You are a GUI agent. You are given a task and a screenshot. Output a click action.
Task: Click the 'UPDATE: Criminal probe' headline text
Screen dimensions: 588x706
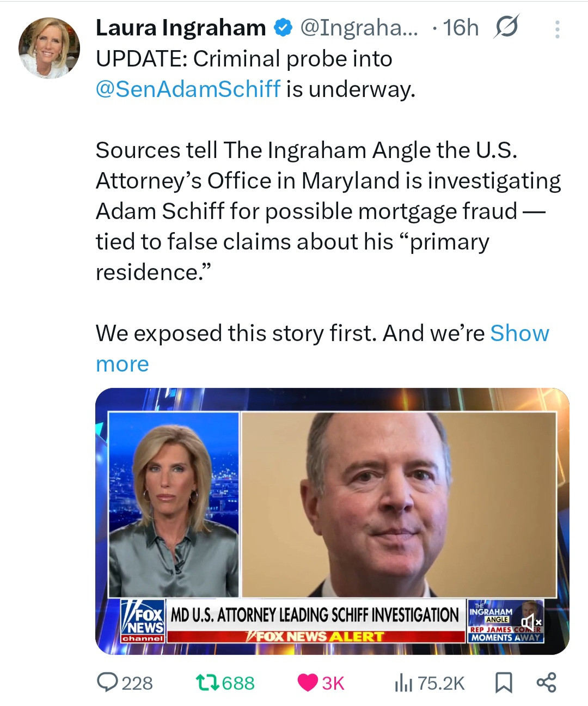pos(244,59)
